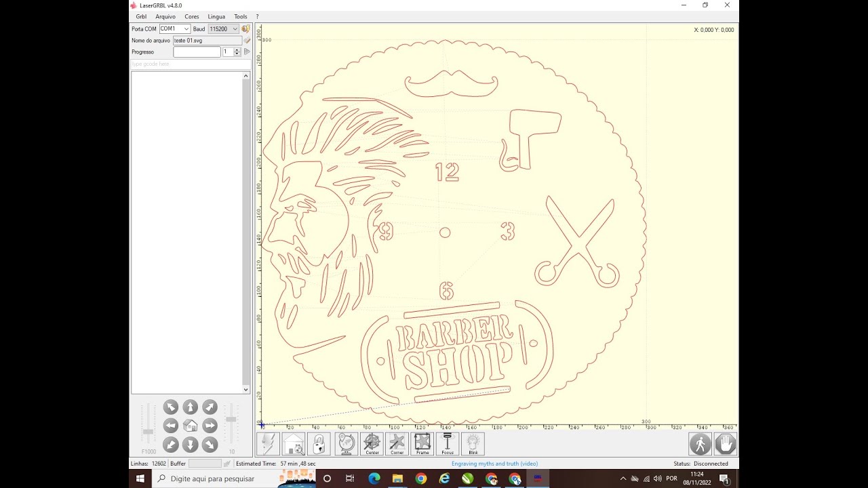Open the Grbl menu
Image resolution: width=868 pixels, height=488 pixels.
point(141,16)
